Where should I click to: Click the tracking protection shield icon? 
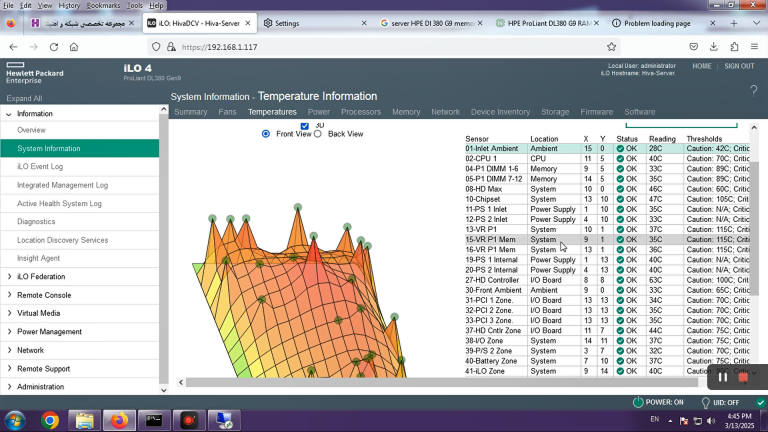[156, 47]
